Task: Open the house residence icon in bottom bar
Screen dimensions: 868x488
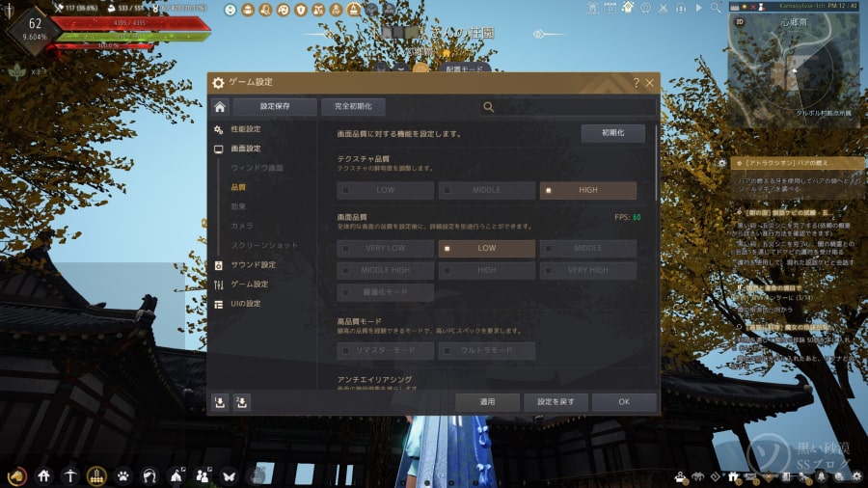Action: click(x=43, y=475)
